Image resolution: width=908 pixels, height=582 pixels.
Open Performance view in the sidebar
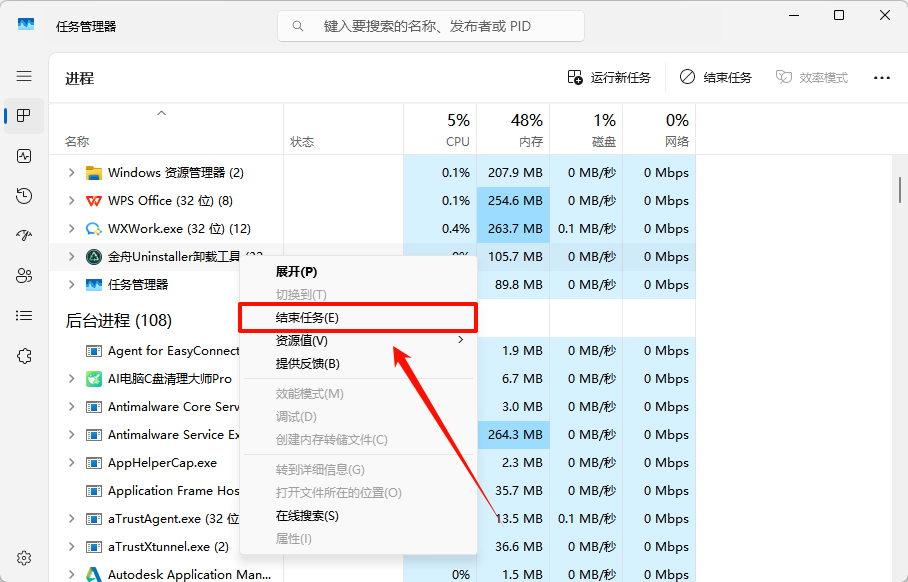[23, 156]
